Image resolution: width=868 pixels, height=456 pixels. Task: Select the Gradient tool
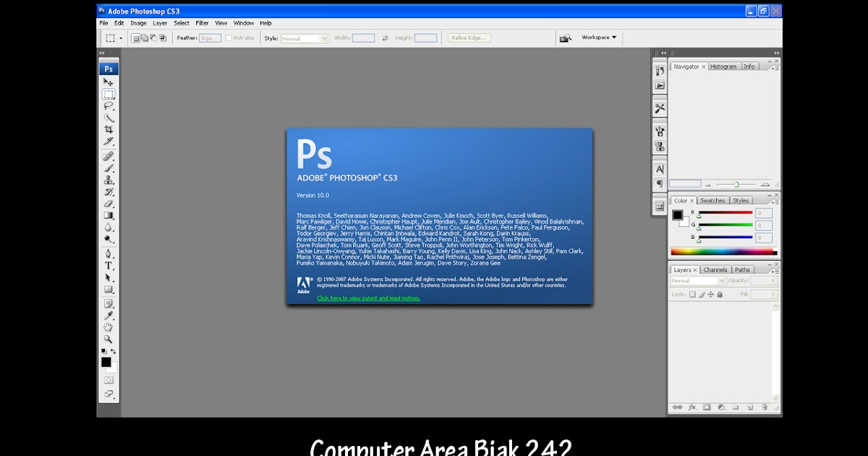[109, 215]
